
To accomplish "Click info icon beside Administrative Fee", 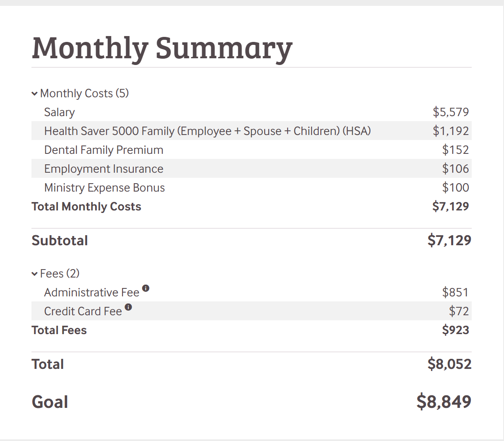I will (145, 288).
